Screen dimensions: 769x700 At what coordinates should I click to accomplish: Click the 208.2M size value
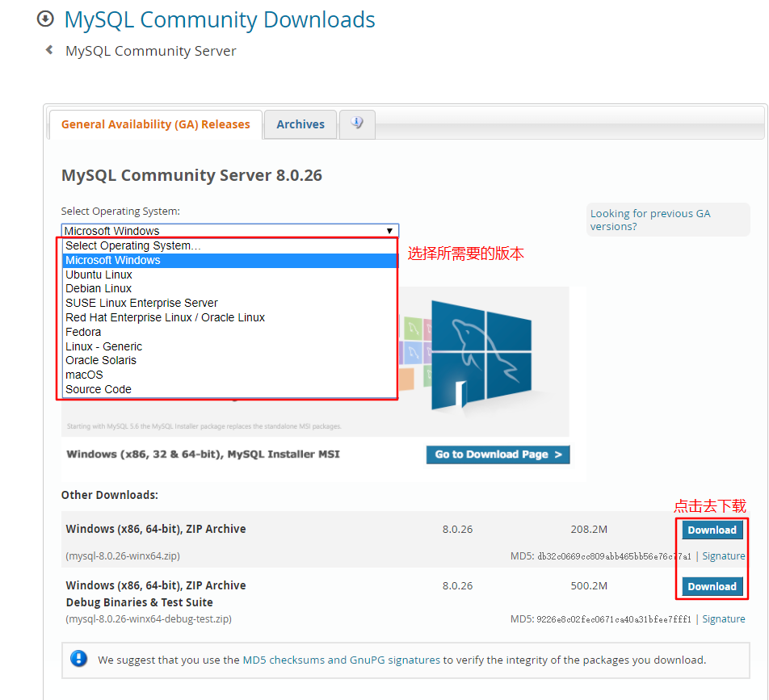(589, 530)
